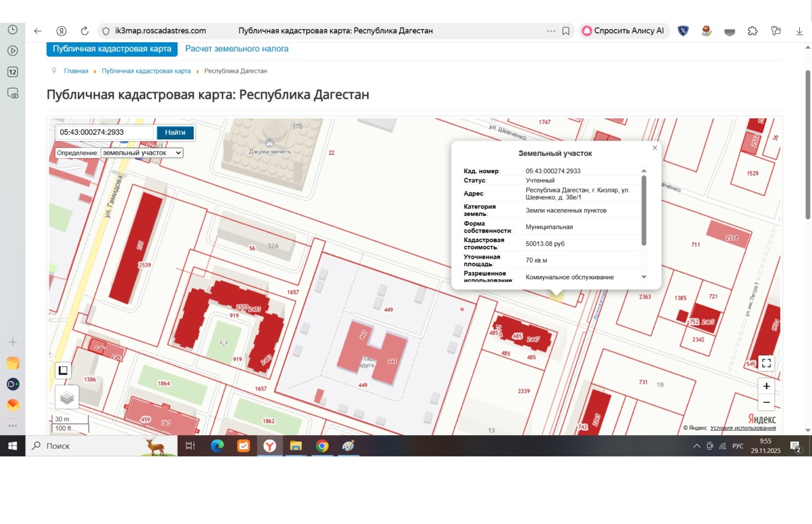
Task: Show hidden system tray icons chevron
Action: (697, 446)
